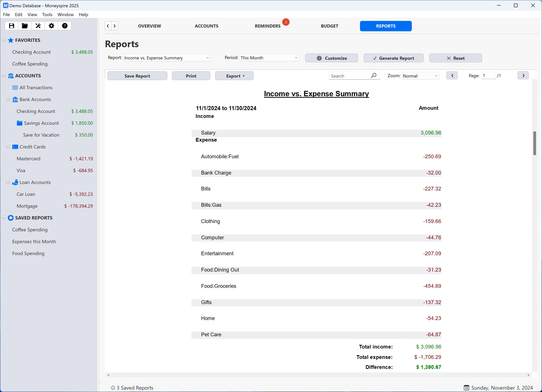Switch to the Accounts tab

click(x=206, y=26)
